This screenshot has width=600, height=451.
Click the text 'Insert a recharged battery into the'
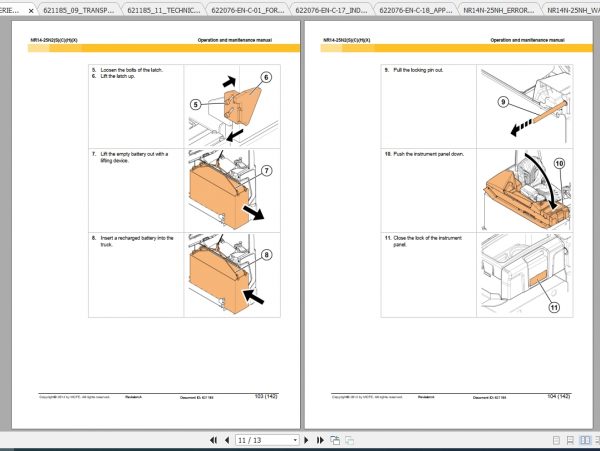(x=137, y=238)
